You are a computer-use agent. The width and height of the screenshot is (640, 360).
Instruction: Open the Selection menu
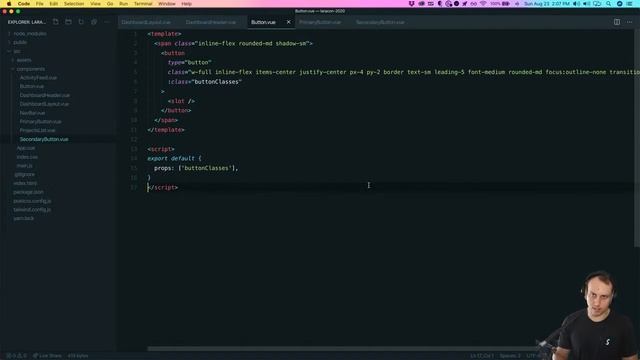pos(74,4)
